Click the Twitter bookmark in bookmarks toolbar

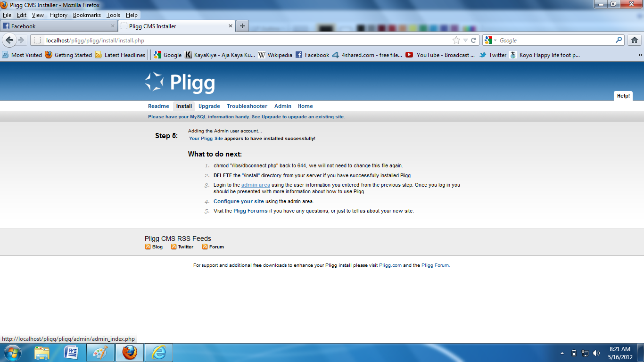click(493, 55)
